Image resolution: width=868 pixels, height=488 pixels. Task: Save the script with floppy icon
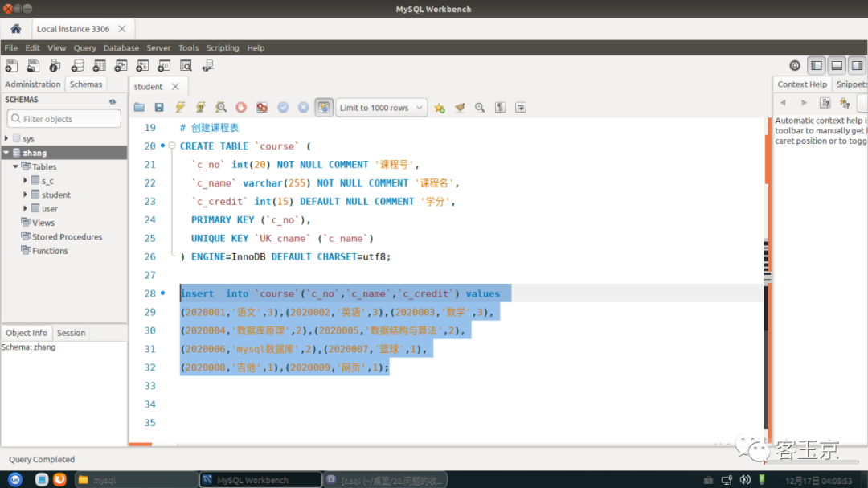click(159, 108)
